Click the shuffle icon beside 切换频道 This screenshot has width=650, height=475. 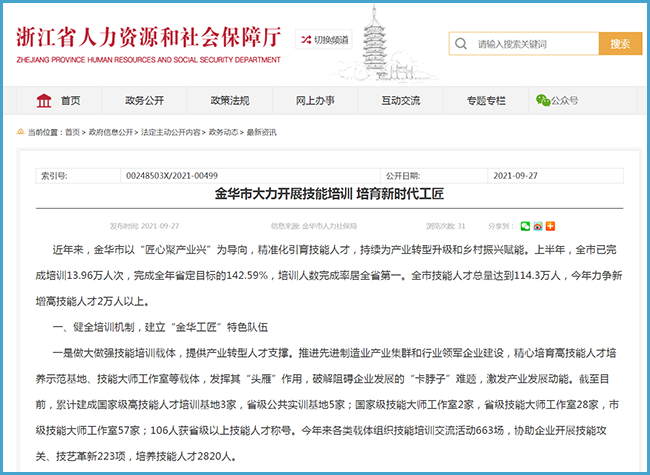[x=304, y=40]
